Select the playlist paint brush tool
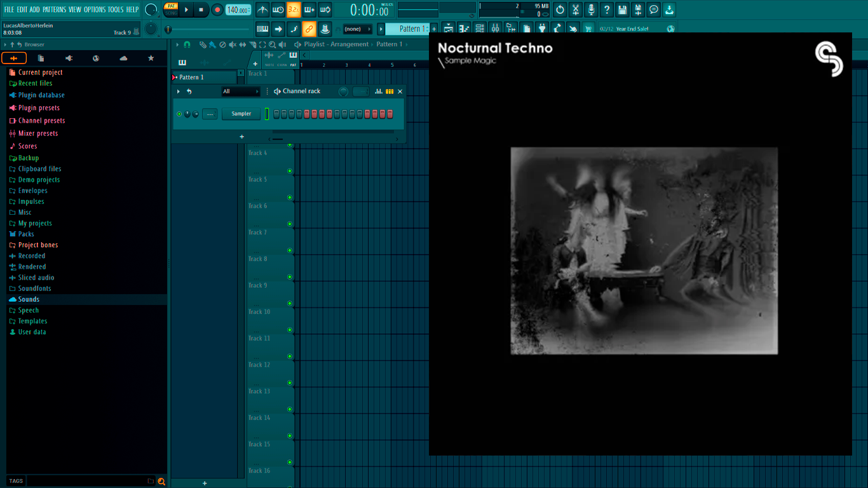868x488 pixels. click(212, 44)
